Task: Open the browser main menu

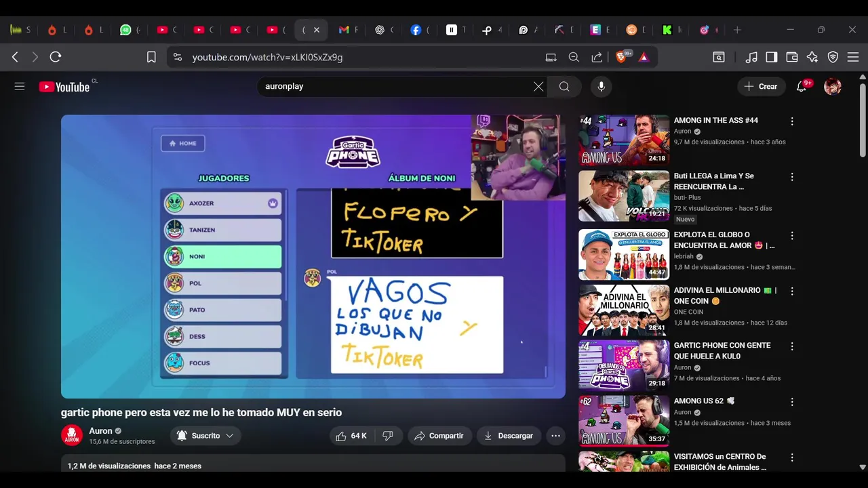Action: pyautogui.click(x=853, y=58)
